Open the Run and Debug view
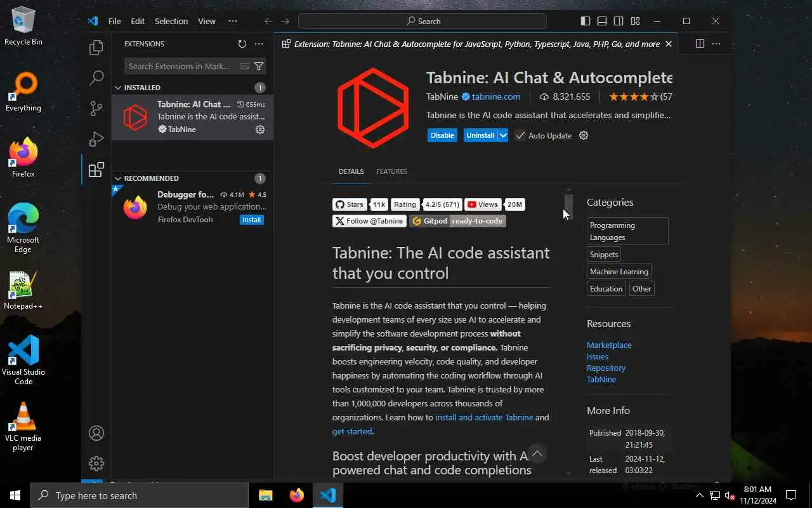 96,139
